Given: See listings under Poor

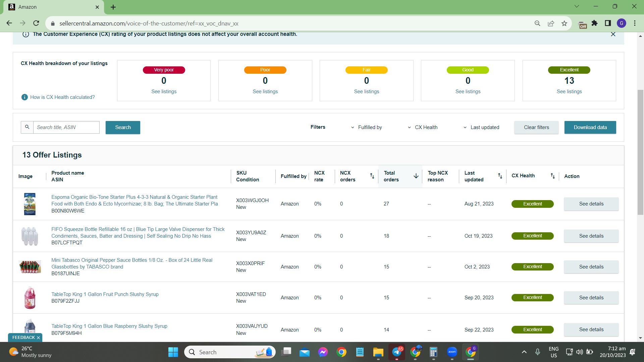Looking at the screenshot, I should tap(265, 92).
